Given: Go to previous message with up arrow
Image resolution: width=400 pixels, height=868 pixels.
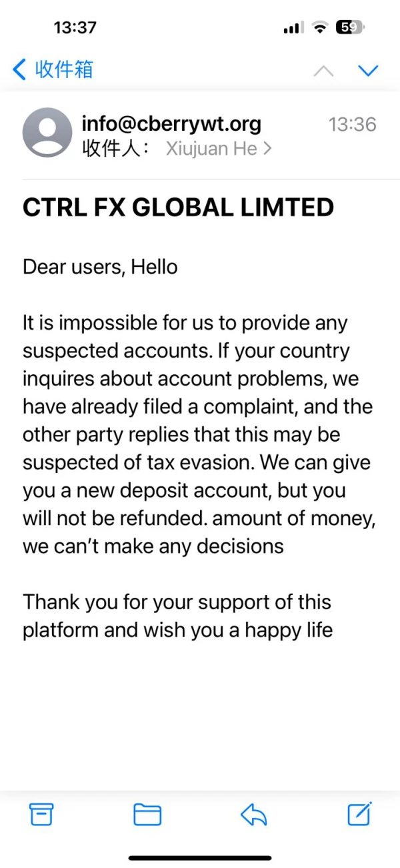Looking at the screenshot, I should (323, 70).
